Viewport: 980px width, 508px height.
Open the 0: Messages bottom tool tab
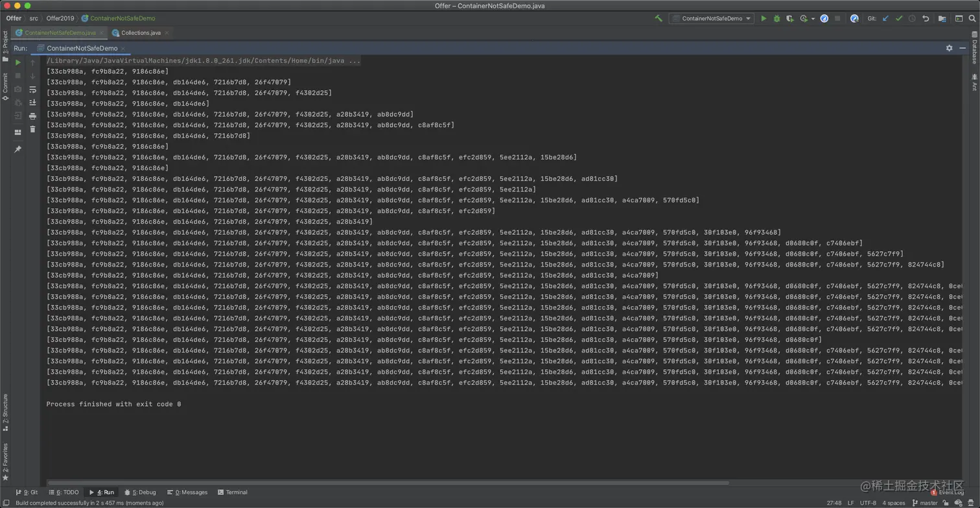tap(187, 492)
